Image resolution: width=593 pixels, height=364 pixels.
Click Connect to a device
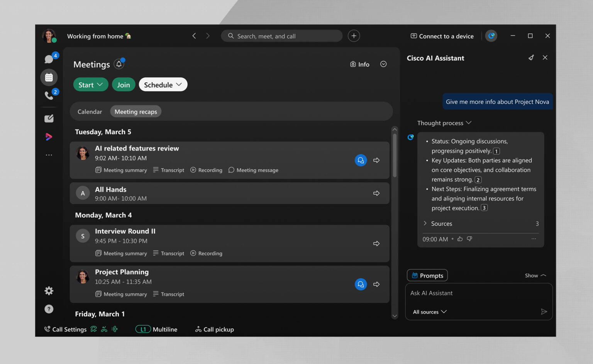click(442, 36)
